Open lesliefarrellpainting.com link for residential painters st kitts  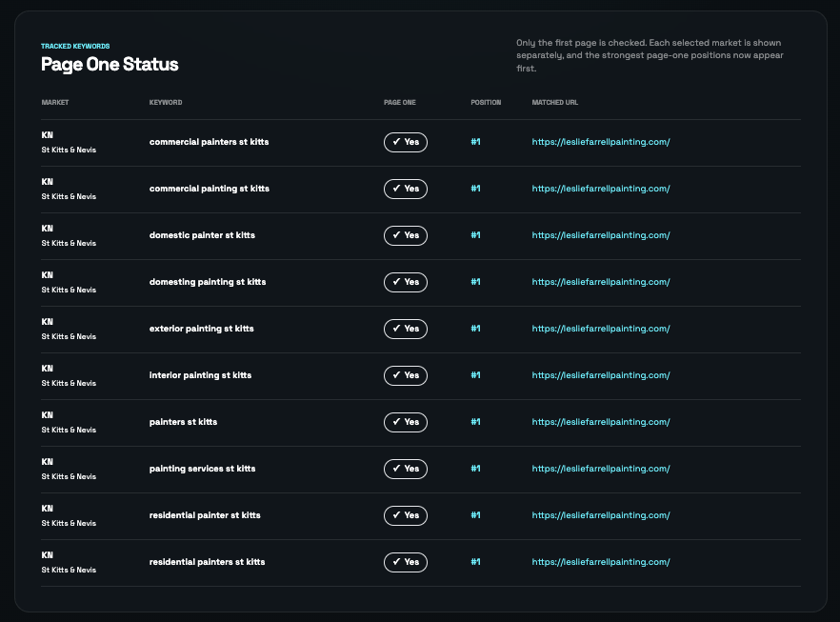tap(601, 562)
